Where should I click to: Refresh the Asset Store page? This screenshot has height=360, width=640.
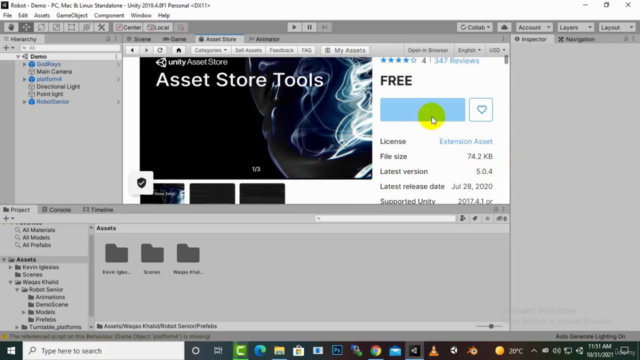tap(160, 50)
